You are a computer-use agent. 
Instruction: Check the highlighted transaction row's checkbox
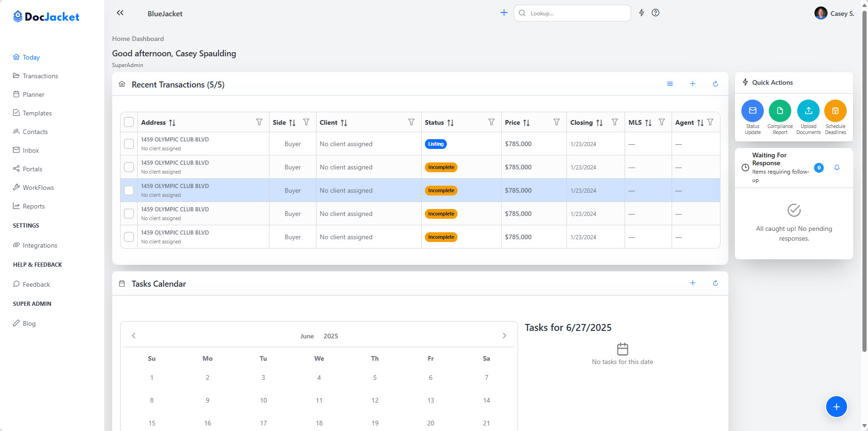click(129, 190)
